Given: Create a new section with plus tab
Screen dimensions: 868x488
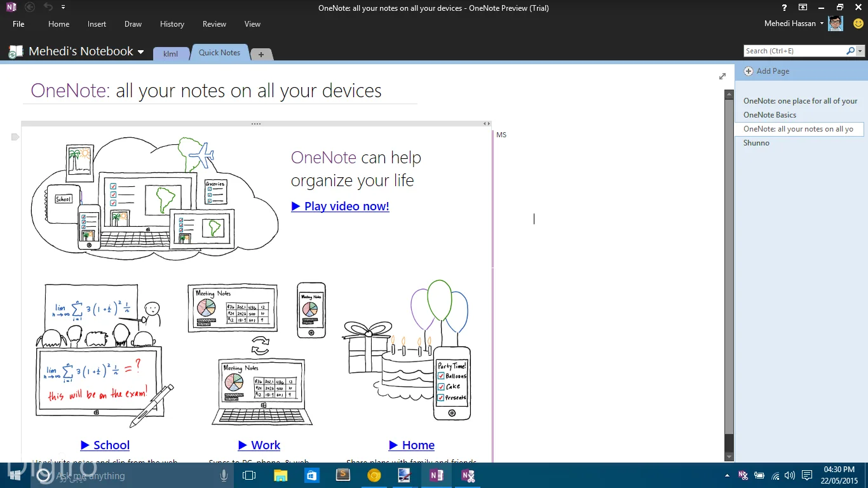Looking at the screenshot, I should 261,55.
